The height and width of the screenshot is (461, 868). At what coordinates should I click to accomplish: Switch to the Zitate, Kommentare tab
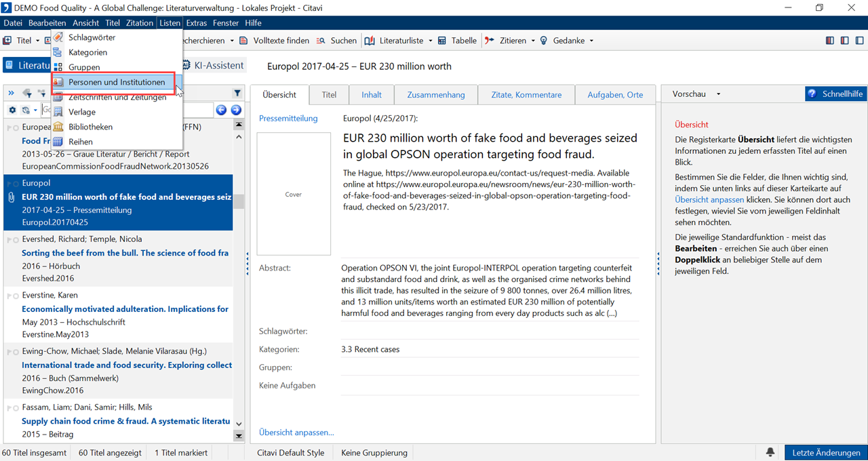[x=526, y=95]
